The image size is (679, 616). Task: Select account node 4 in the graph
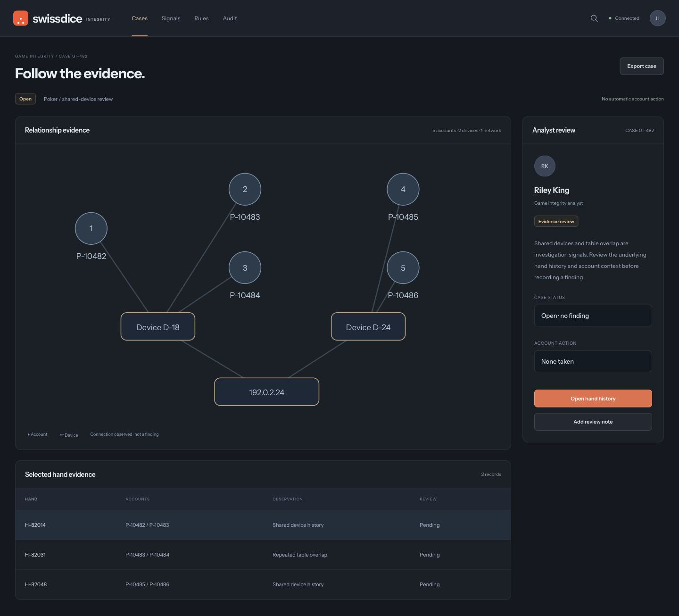(x=403, y=189)
